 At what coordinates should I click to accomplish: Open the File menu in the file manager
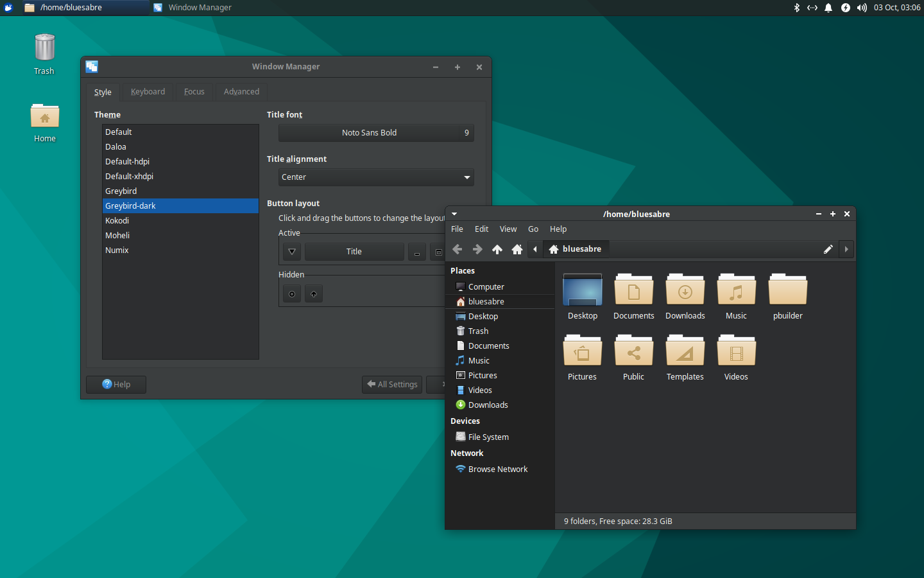point(457,229)
